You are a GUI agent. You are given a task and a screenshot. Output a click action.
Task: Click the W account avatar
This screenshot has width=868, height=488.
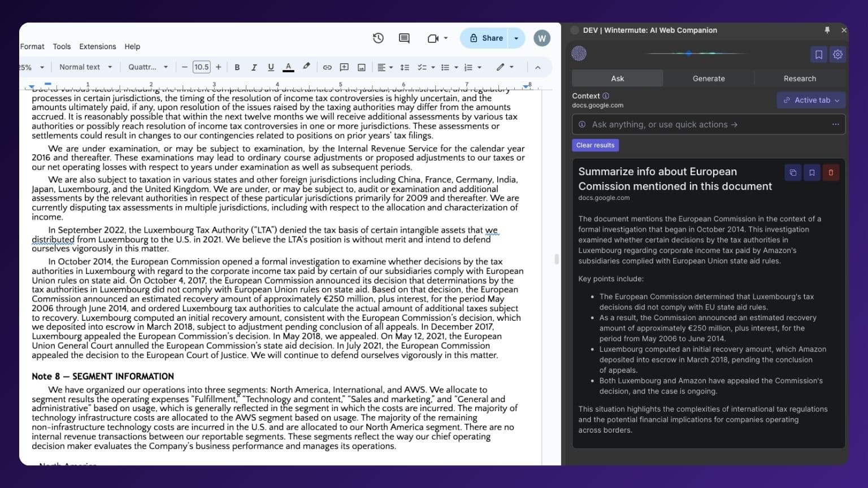coord(541,38)
